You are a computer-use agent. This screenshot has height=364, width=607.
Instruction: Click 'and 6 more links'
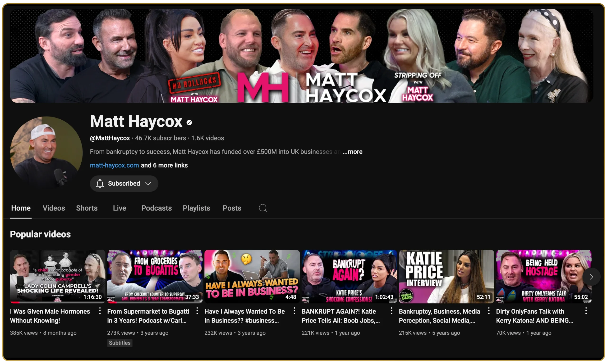point(164,165)
